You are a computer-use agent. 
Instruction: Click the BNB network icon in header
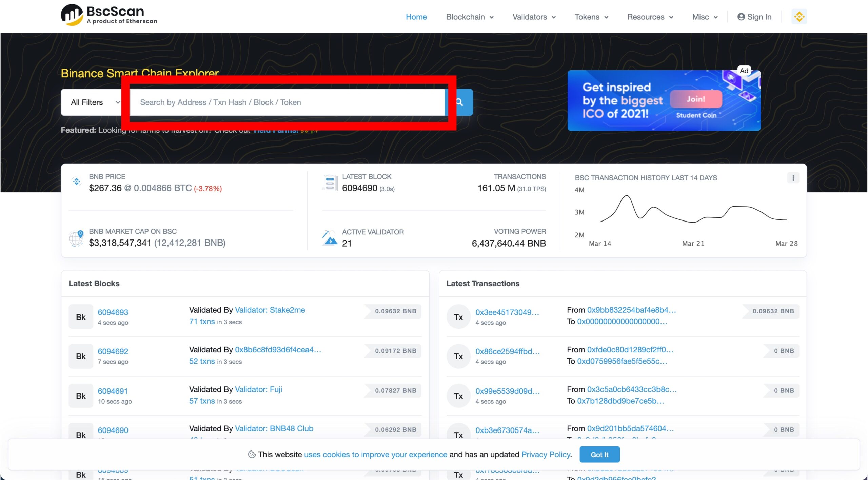[799, 17]
